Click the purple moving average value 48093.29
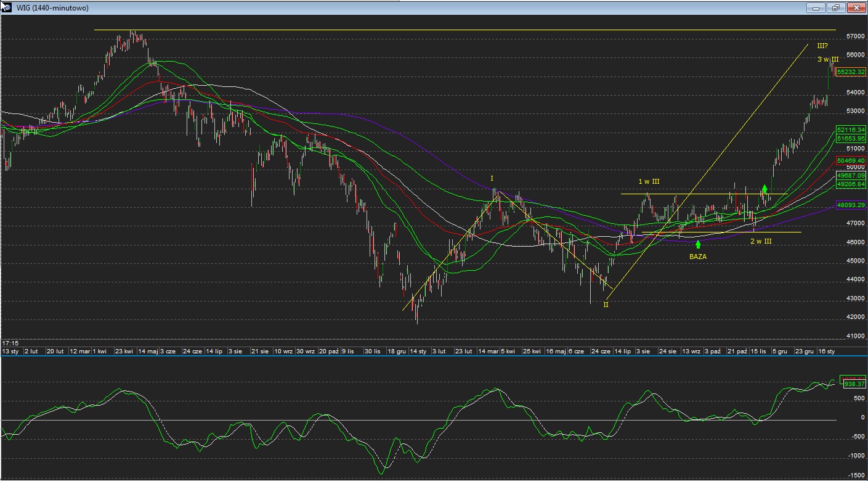The image size is (868, 481). [851, 205]
